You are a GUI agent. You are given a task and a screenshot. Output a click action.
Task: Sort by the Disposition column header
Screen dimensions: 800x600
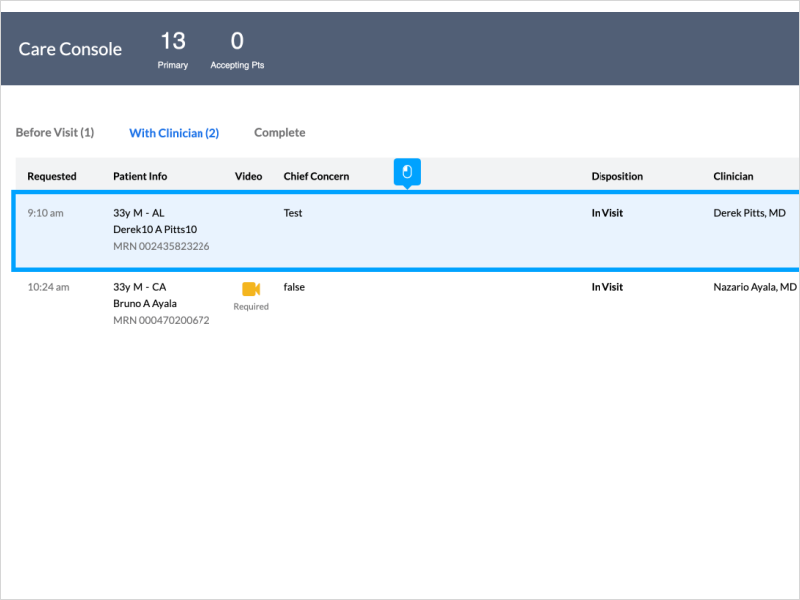pos(617,176)
